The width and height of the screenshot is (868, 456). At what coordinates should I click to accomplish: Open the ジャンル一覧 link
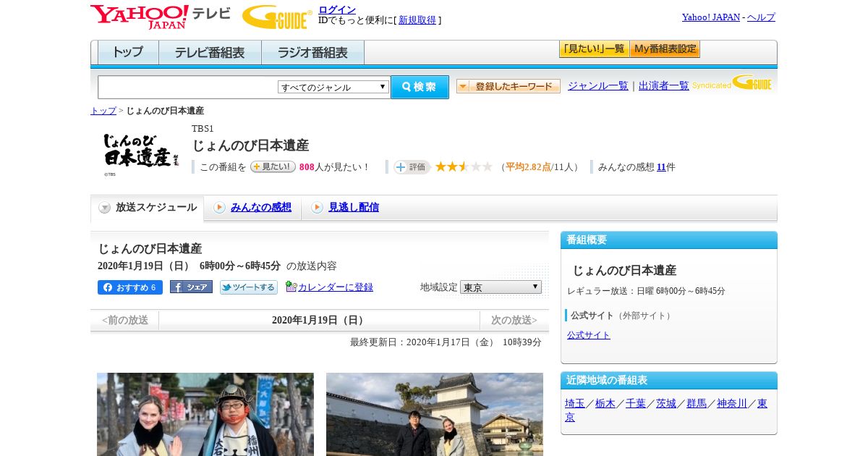pyautogui.click(x=598, y=86)
